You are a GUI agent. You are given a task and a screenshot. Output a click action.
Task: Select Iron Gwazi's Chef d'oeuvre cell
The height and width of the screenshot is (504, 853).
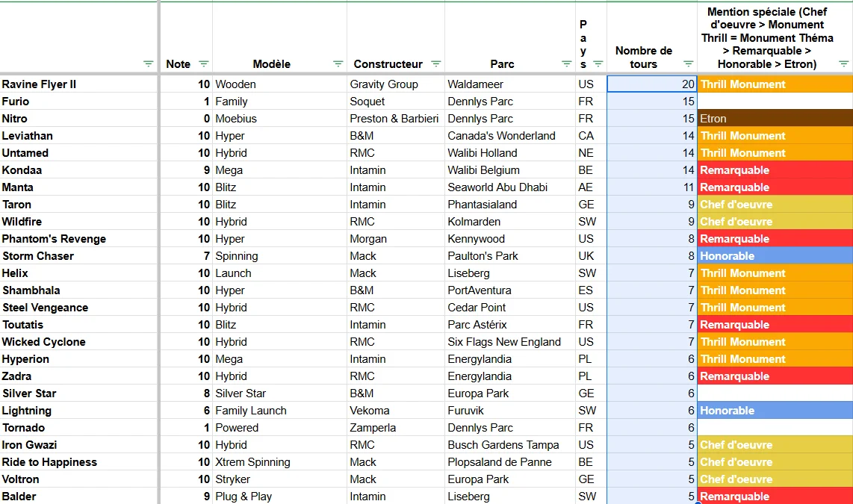775,445
